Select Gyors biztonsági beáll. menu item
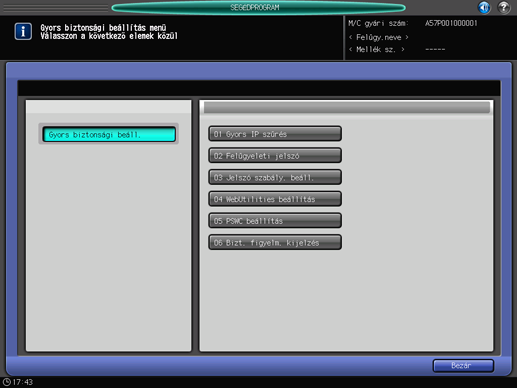517x388 pixels. (109, 134)
